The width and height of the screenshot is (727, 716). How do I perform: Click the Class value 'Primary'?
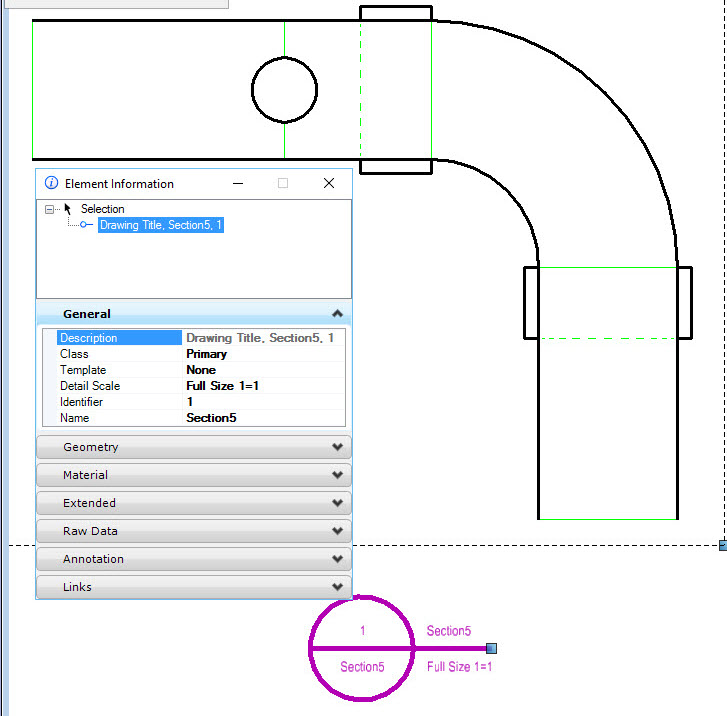[206, 354]
